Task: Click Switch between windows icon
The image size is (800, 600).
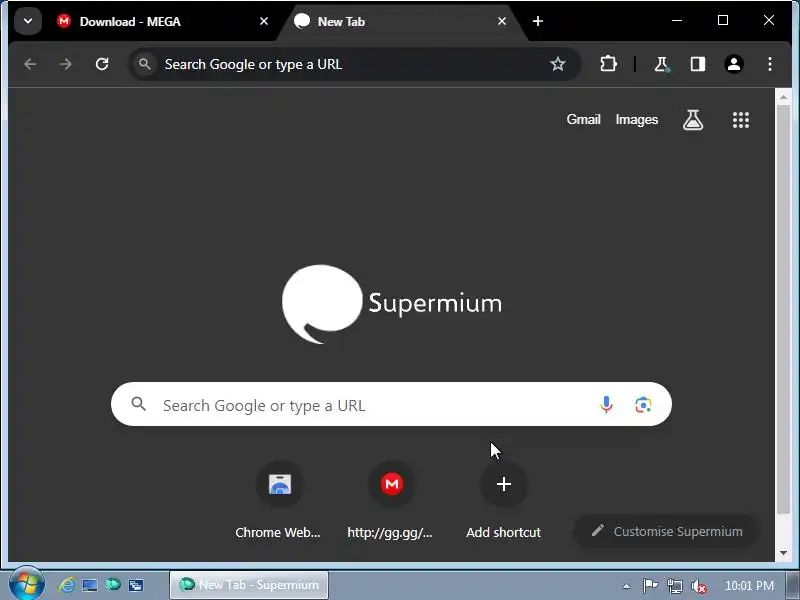Action: point(136,585)
